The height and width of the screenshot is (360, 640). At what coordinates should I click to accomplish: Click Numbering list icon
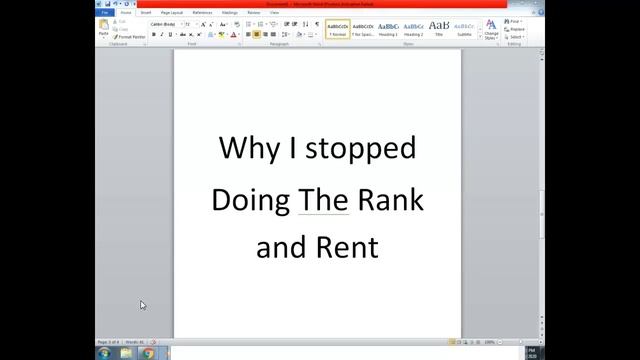[x=260, y=24]
